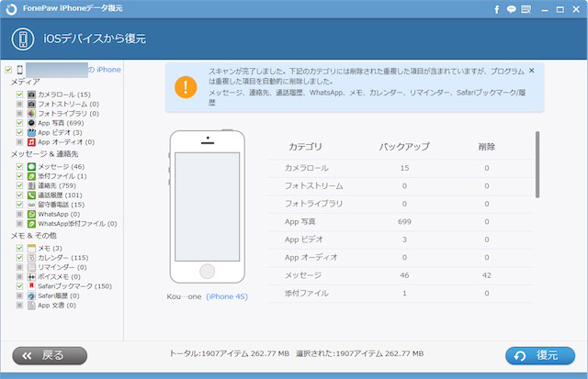Screen dimensions: 588x379
Task: Select the カレンダー calendar icon
Action: tap(31, 258)
